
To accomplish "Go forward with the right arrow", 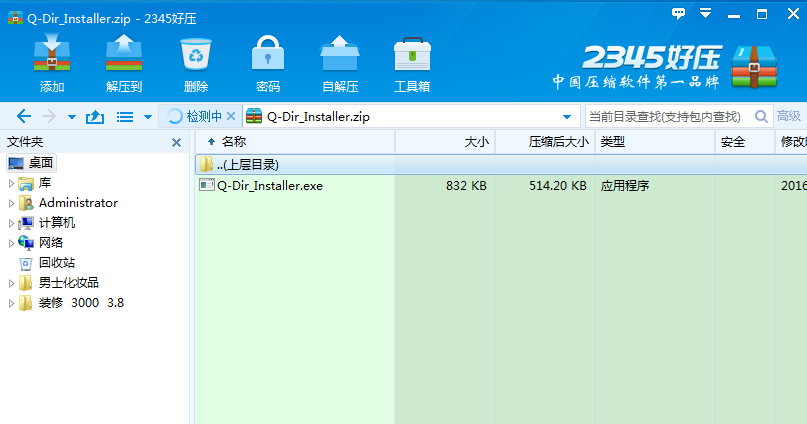I will [x=49, y=116].
